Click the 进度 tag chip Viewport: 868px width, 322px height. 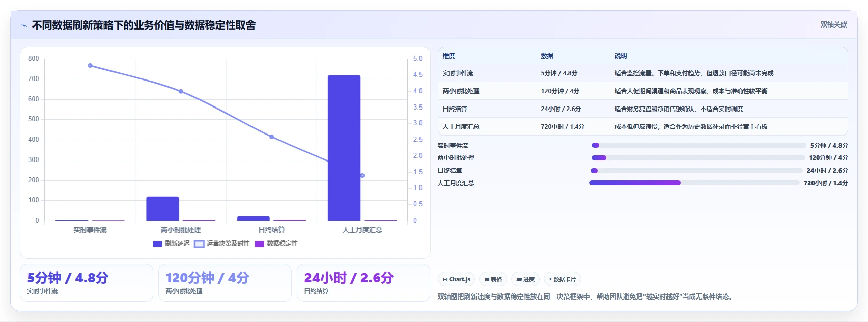tap(525, 279)
